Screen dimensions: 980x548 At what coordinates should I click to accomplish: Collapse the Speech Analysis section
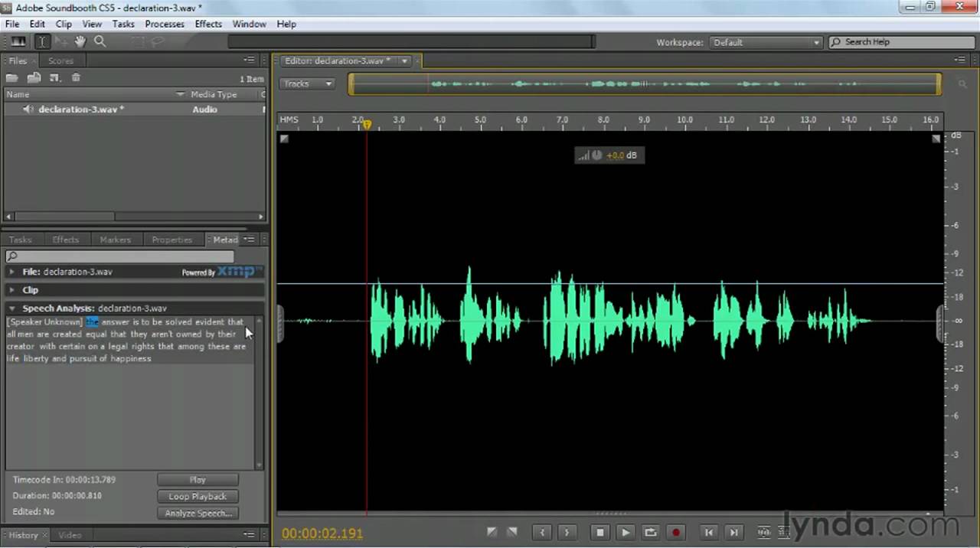[11, 308]
